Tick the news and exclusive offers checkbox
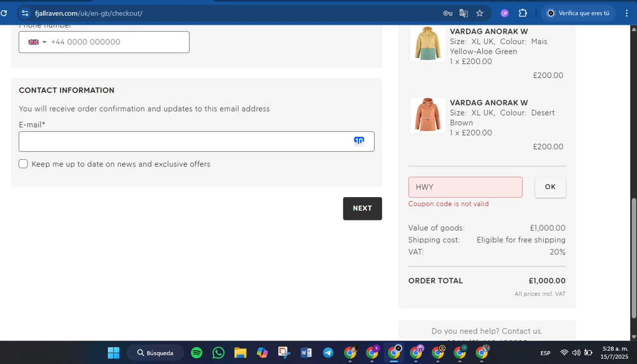Viewport: 637px width, 364px height. tap(23, 164)
